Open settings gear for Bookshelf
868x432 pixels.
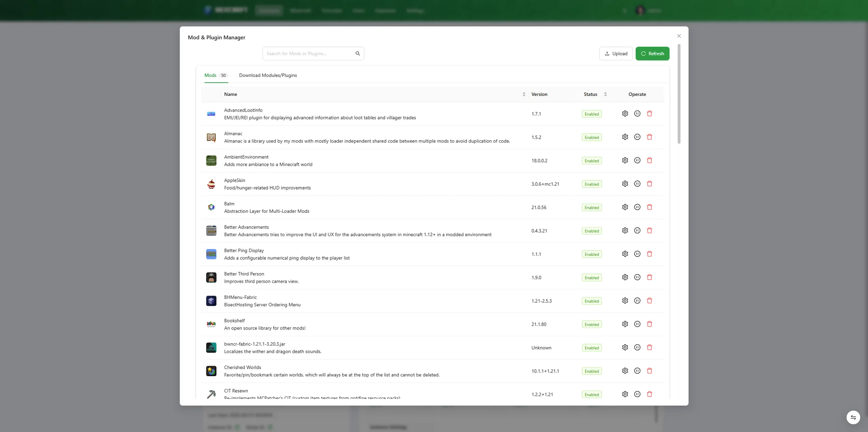coord(625,324)
